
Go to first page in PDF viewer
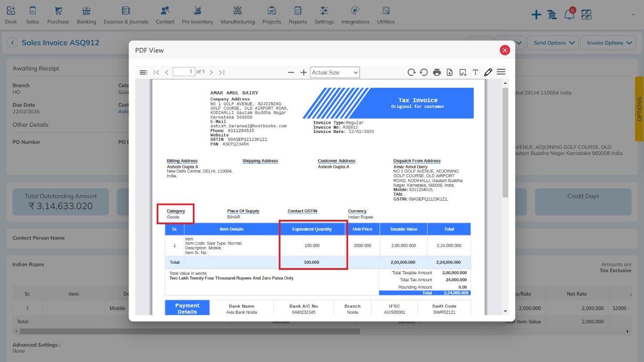[156, 72]
